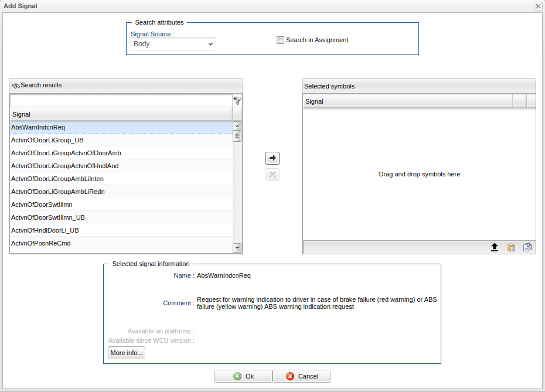Enable the Search in Assignment checkbox
This screenshot has height=392, width=545.
pyautogui.click(x=281, y=40)
